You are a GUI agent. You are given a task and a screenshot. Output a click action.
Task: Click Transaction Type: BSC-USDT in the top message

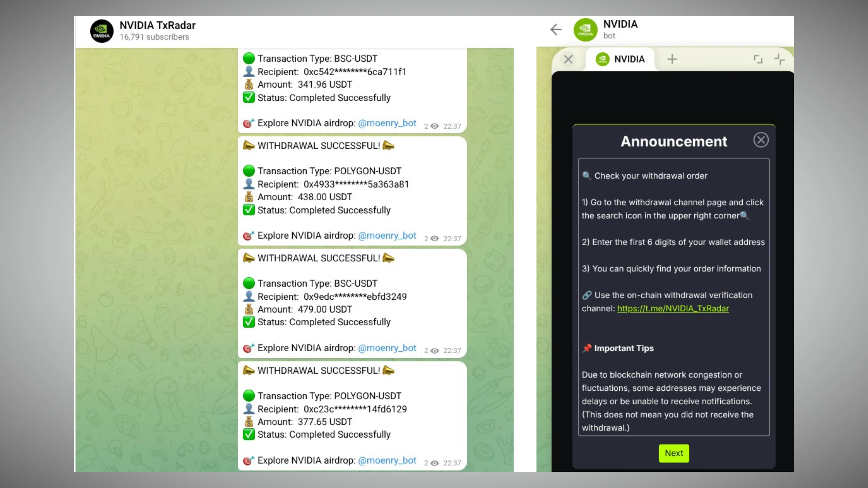pyautogui.click(x=317, y=59)
